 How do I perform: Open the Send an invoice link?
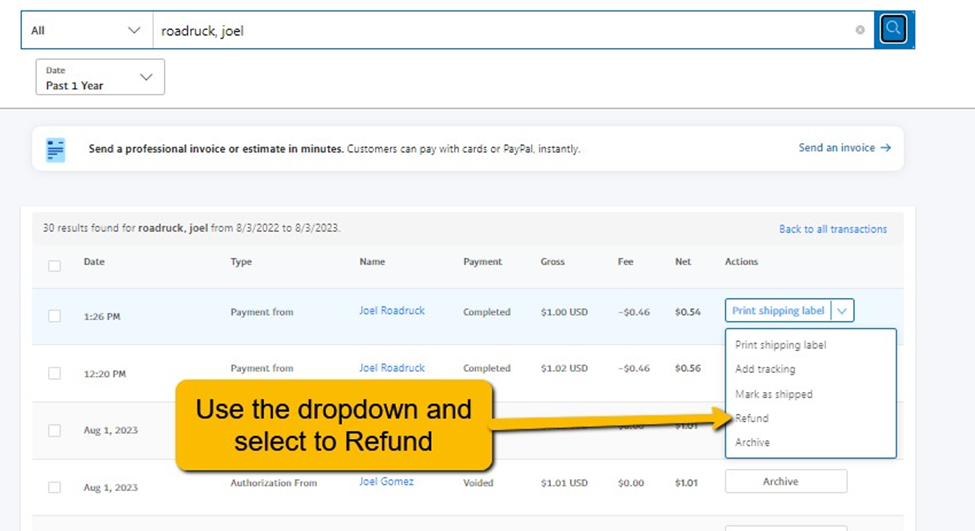pos(844,148)
